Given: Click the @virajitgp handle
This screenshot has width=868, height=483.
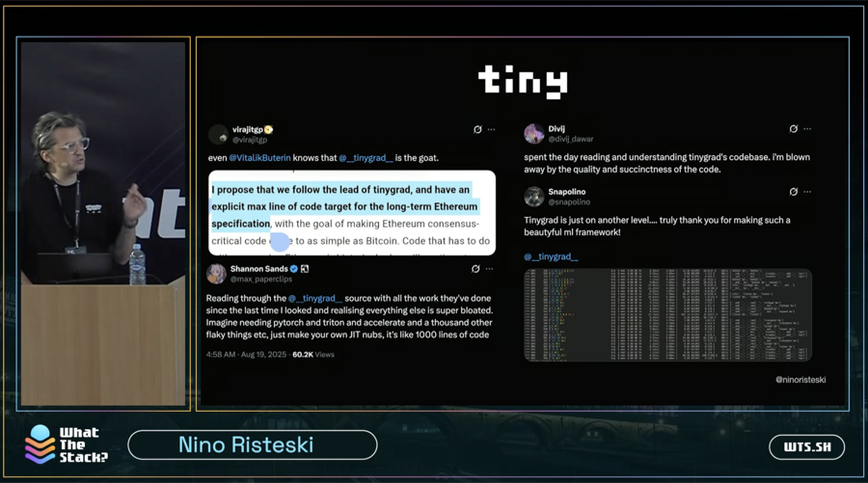Looking at the screenshot, I should click(x=250, y=140).
